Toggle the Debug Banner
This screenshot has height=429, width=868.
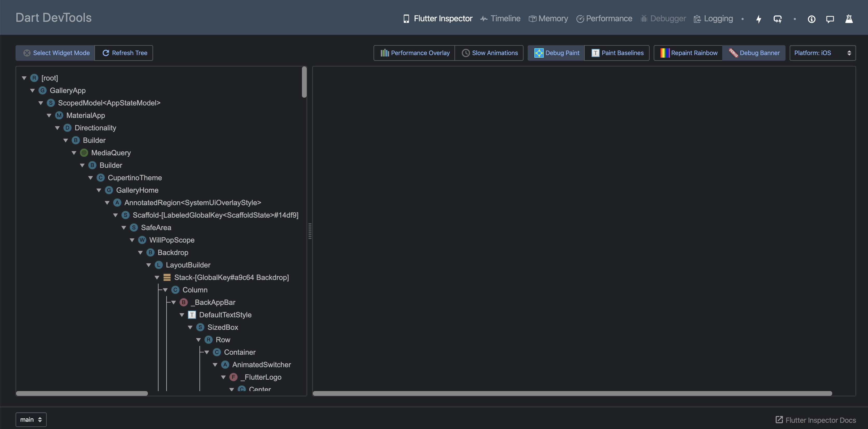click(754, 53)
